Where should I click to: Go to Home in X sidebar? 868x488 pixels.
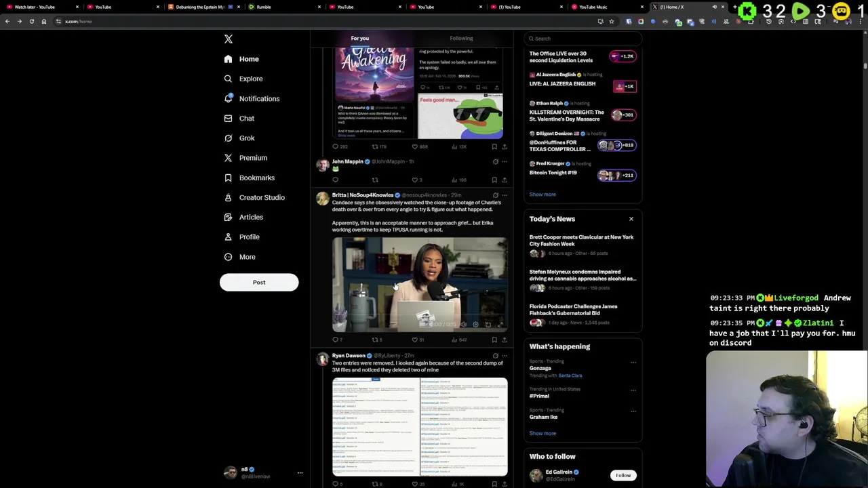click(x=241, y=59)
